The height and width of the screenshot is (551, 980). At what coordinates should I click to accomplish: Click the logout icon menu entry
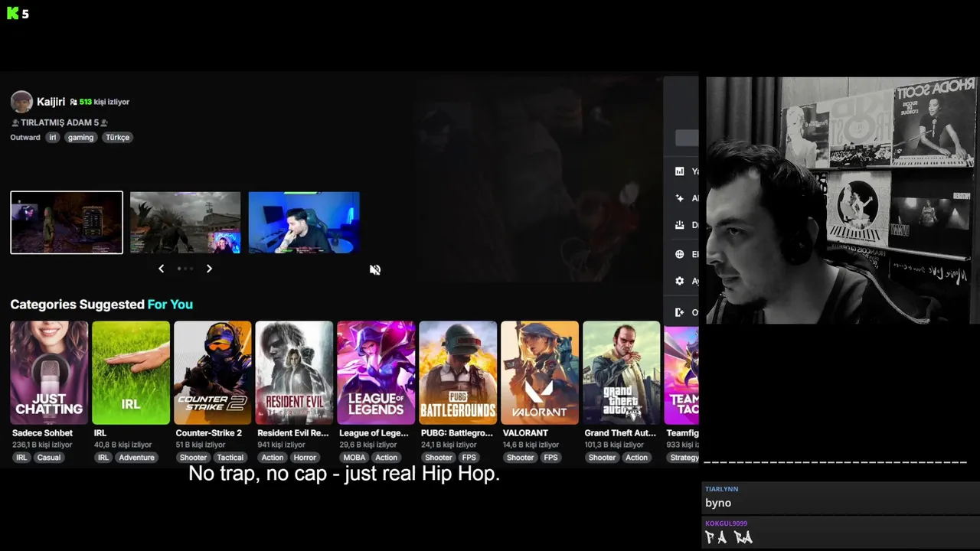pyautogui.click(x=679, y=312)
